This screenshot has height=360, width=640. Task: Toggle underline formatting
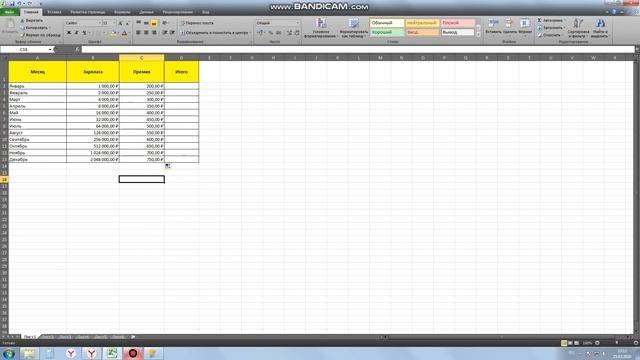[x=84, y=33]
